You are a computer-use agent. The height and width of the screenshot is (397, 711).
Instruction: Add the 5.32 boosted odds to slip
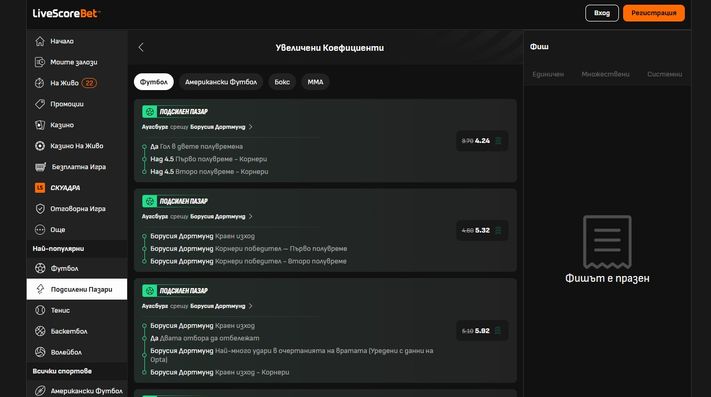tap(482, 231)
